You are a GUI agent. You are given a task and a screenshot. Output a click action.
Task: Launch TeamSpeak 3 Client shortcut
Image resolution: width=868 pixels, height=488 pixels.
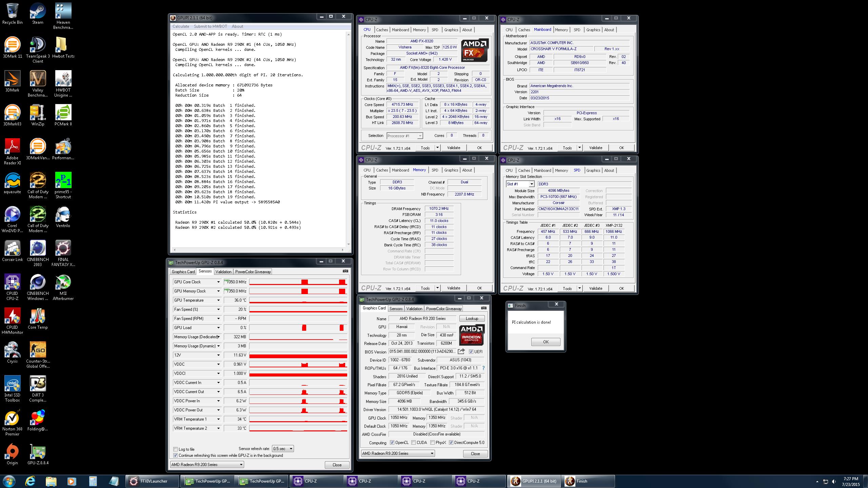(38, 50)
